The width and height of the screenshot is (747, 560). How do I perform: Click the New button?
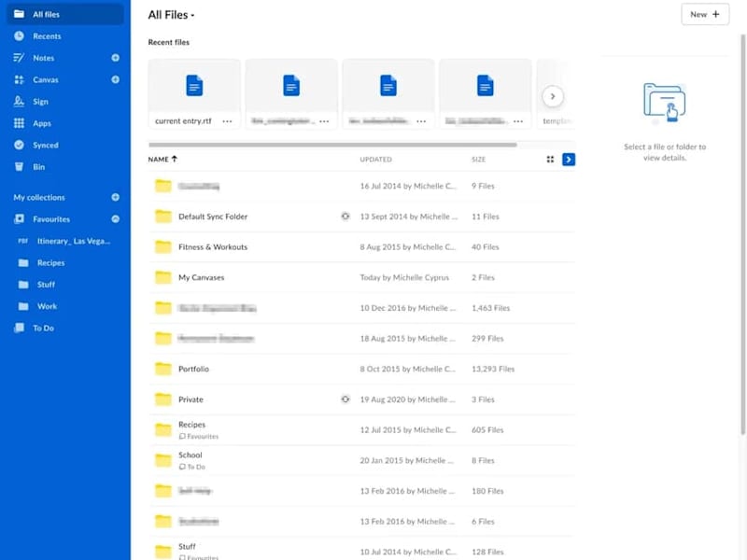pos(705,14)
